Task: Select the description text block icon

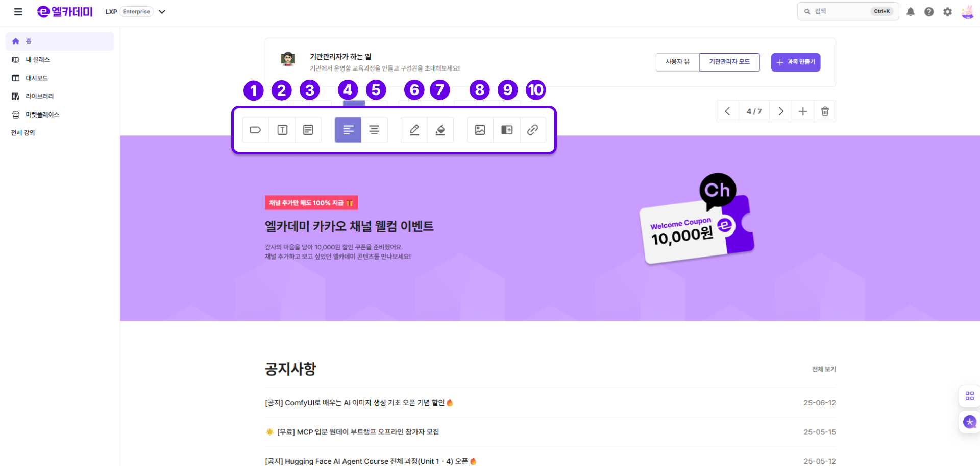Action: click(308, 130)
